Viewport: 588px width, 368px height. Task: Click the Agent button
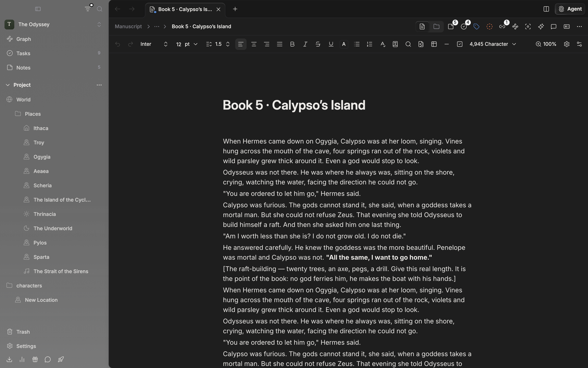click(x=570, y=9)
